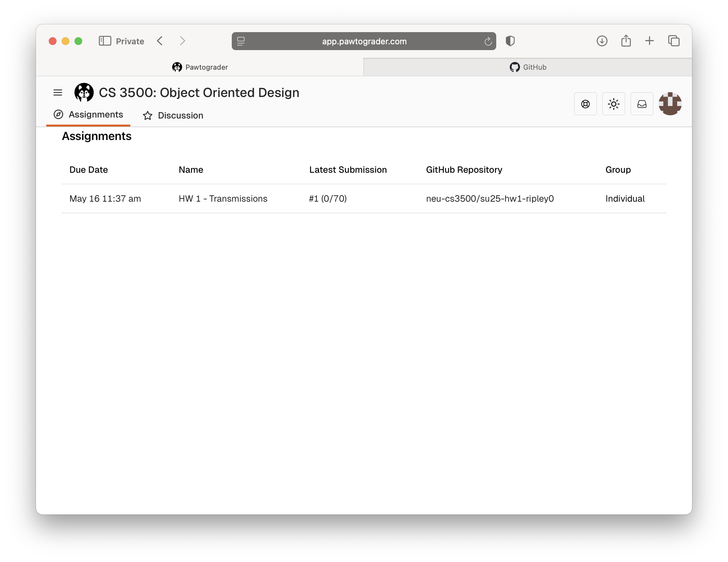This screenshot has width=728, height=562.
Task: Open the Share sheet button
Action: (x=626, y=41)
